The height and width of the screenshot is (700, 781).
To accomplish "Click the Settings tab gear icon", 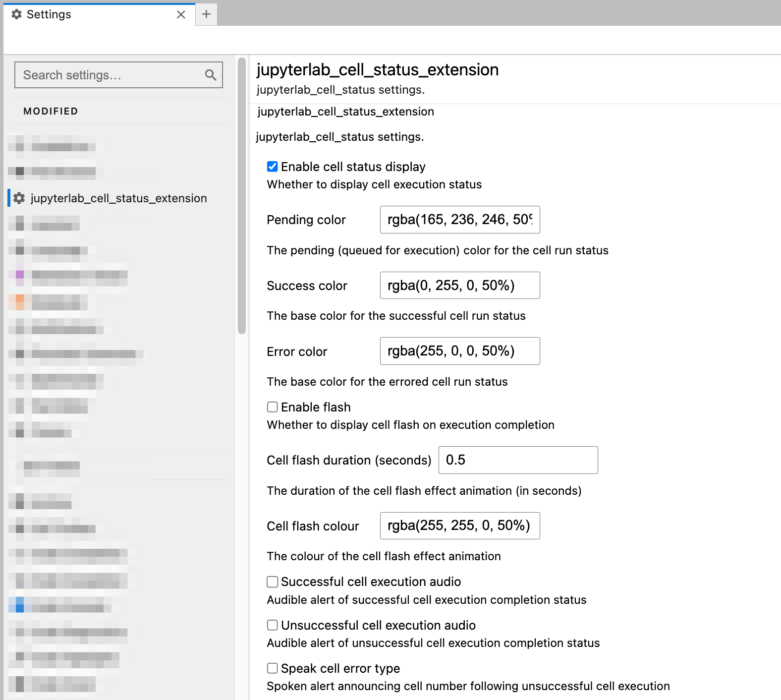I will 16,14.
